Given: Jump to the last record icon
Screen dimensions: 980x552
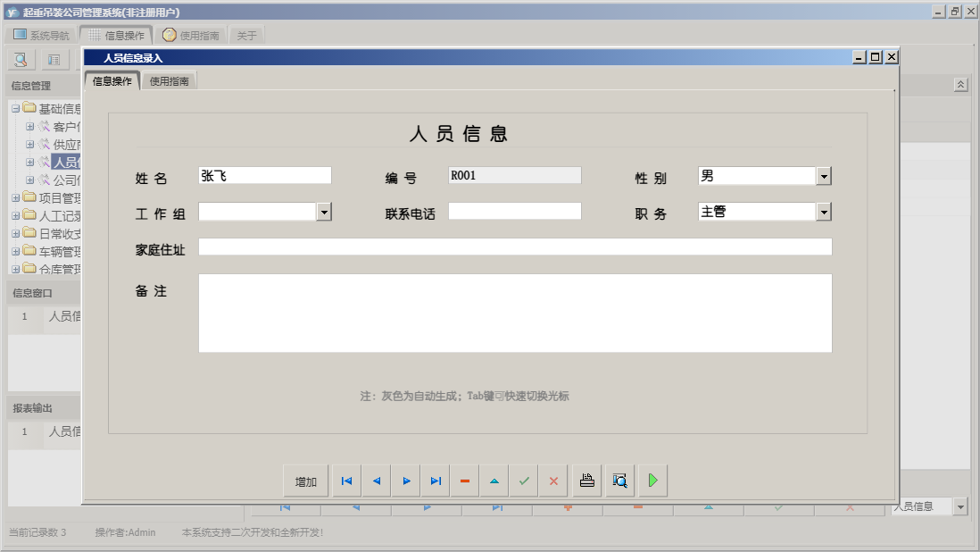Looking at the screenshot, I should 436,481.
